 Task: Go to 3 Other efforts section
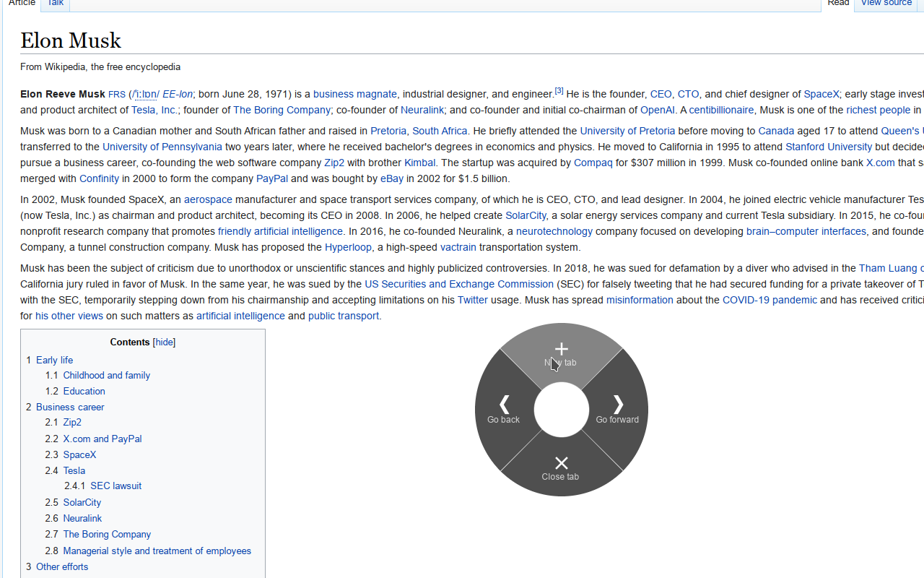[x=57, y=566]
